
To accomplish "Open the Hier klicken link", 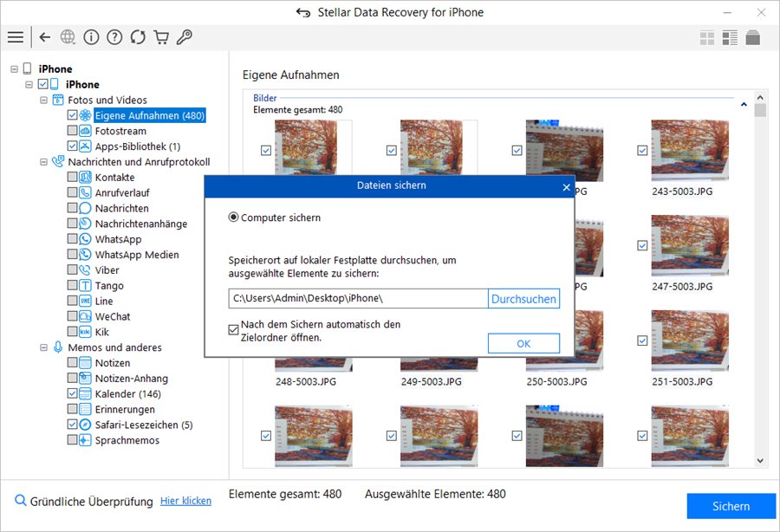I will coord(185,501).
